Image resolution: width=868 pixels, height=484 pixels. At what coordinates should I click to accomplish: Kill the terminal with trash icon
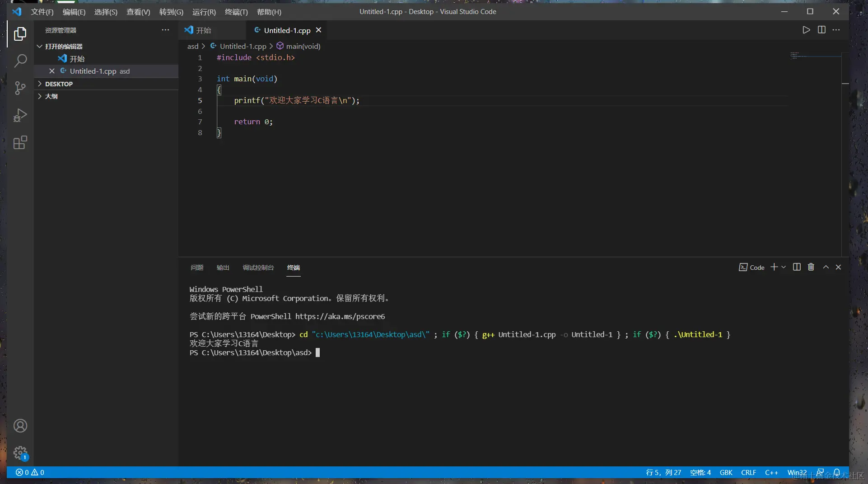click(x=811, y=267)
